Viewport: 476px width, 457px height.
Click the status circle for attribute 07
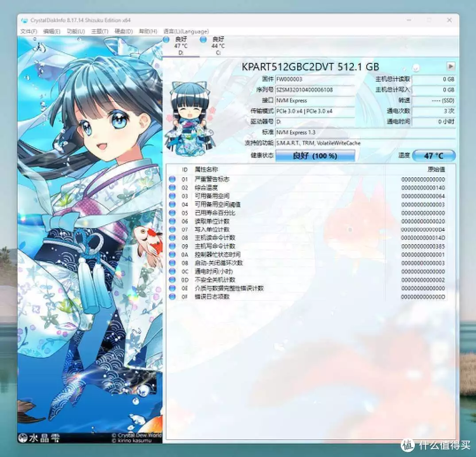pyautogui.click(x=172, y=230)
